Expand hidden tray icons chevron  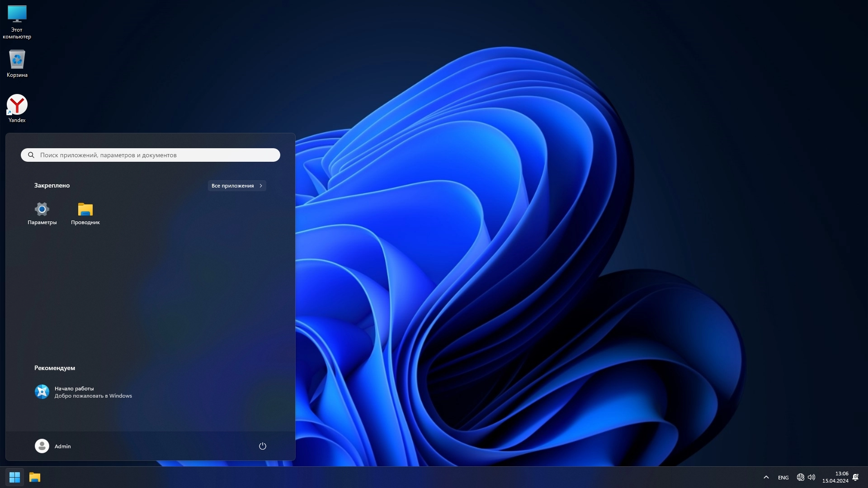coord(766,477)
